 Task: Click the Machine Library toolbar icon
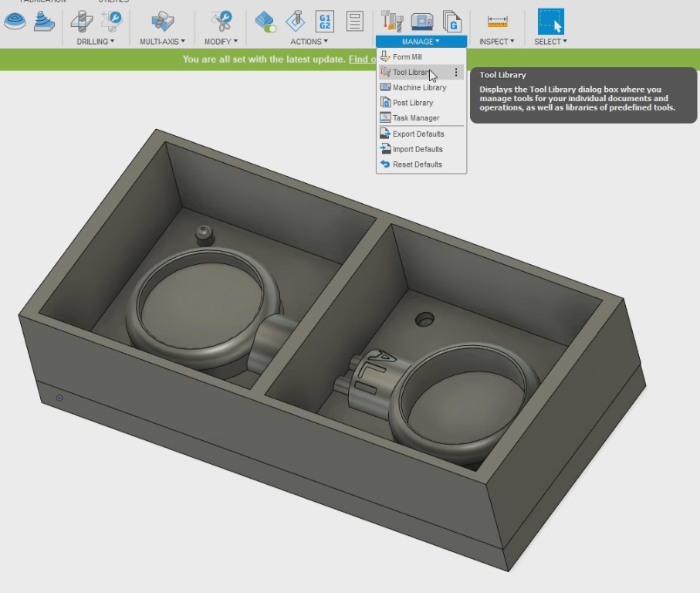pyautogui.click(x=422, y=21)
